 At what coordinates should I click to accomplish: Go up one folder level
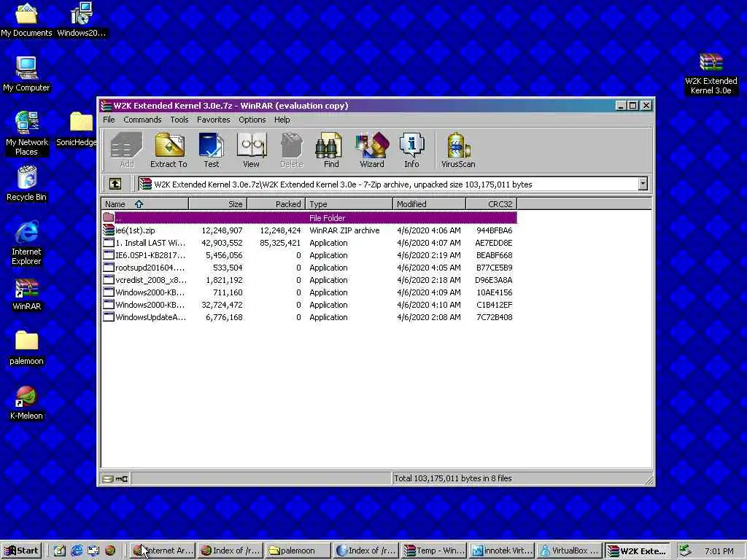(x=115, y=184)
